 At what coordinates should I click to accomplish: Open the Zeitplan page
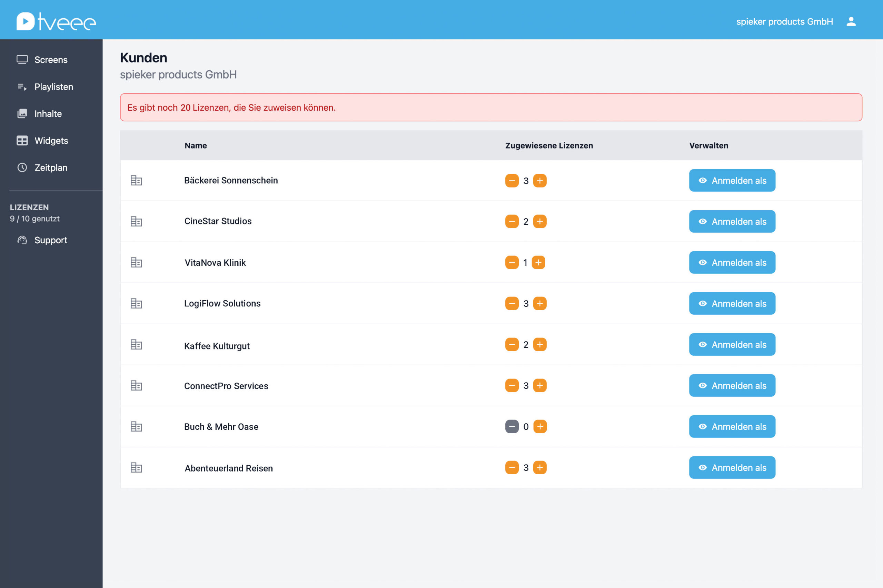(51, 168)
